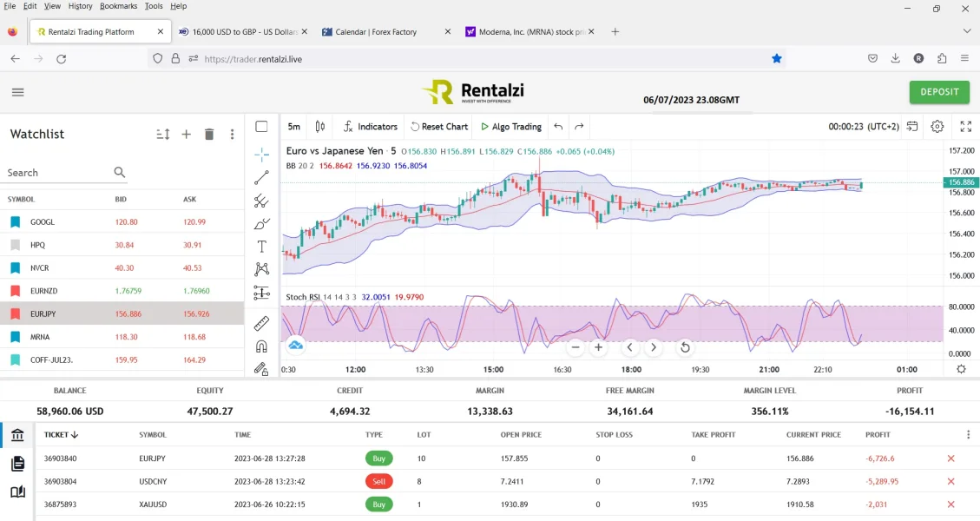Image resolution: width=980 pixels, height=521 pixels.
Task: Open the 5m timeframe dropdown
Action: click(294, 127)
